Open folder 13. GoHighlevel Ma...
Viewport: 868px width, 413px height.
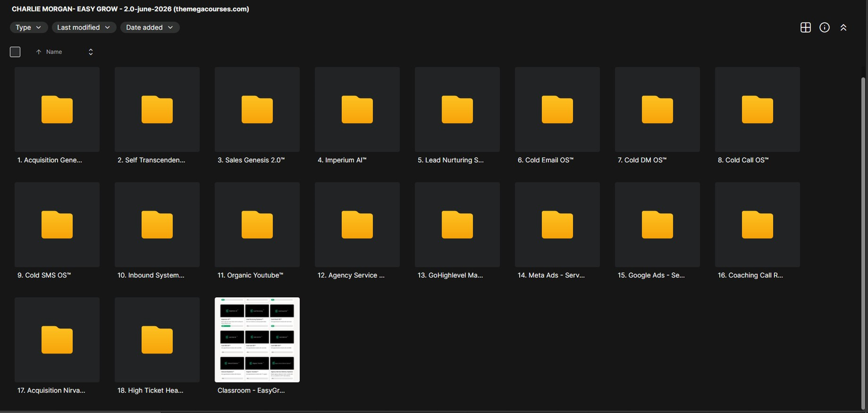457,225
